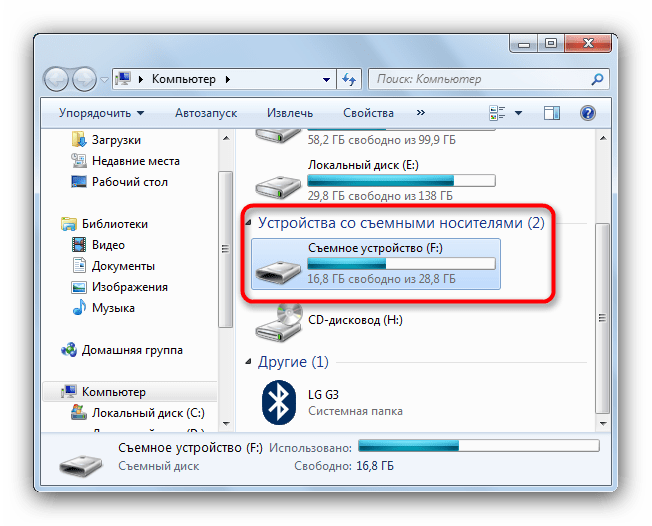Click the Использовано usage bar in details pane
Image resolution: width=652 pixels, height=526 pixels.
click(479, 446)
